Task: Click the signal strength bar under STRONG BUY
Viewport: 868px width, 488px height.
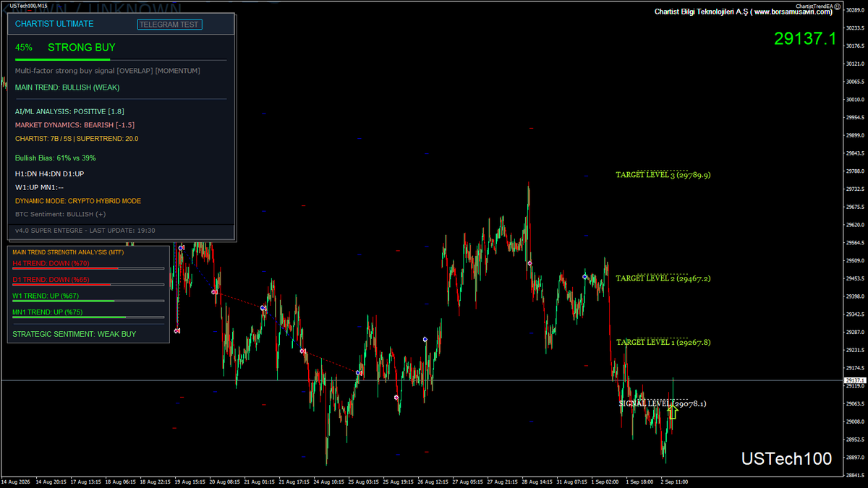Action: pos(121,60)
